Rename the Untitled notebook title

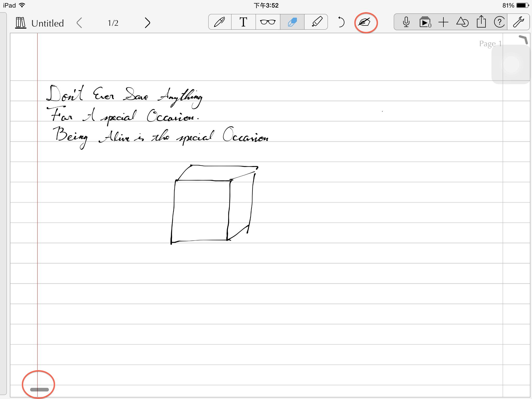(x=48, y=23)
